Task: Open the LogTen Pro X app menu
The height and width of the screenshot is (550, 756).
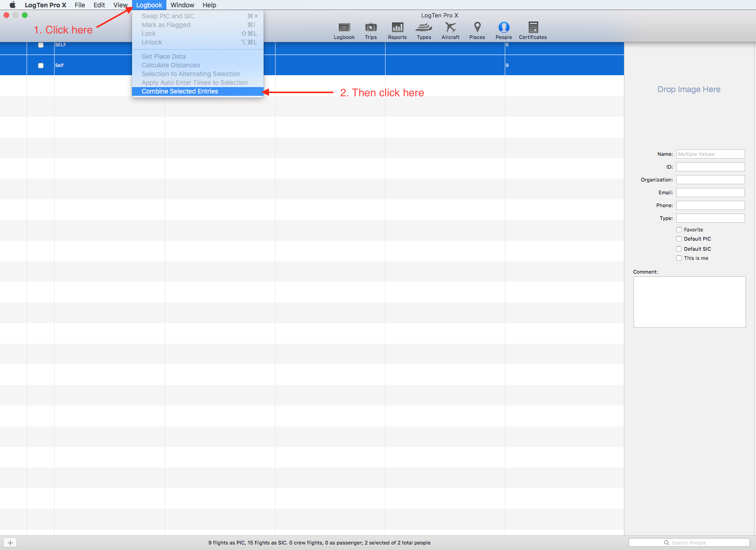Action: [x=45, y=5]
